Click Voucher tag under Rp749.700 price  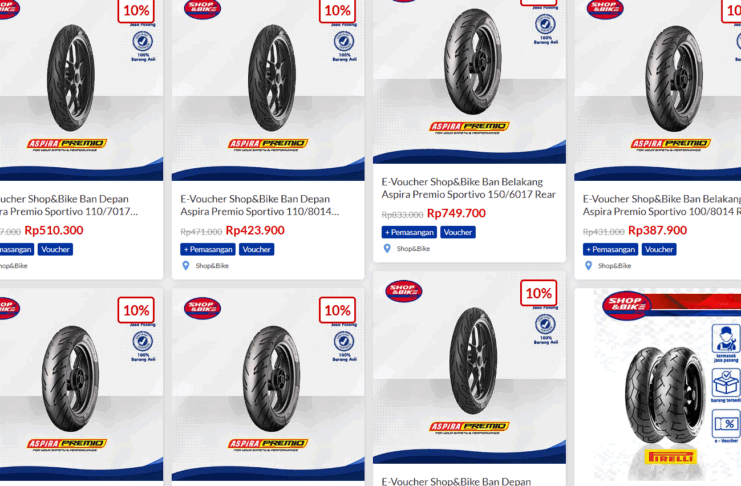(x=458, y=232)
